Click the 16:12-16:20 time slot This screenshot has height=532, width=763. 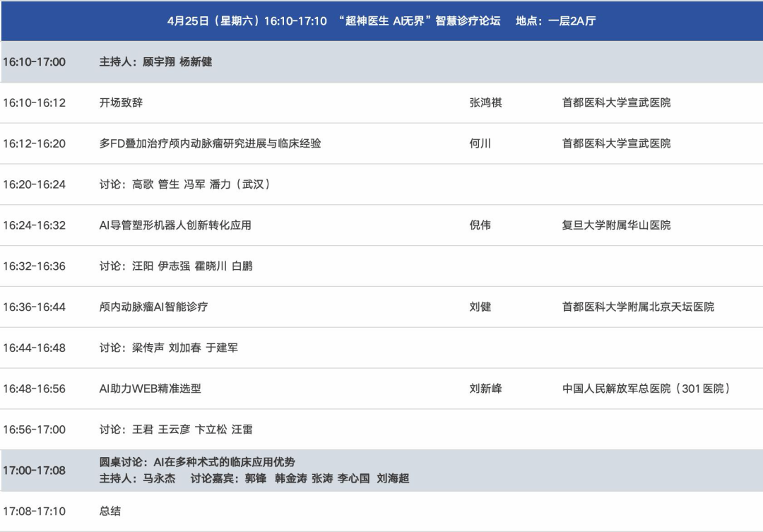pyautogui.click(x=34, y=143)
